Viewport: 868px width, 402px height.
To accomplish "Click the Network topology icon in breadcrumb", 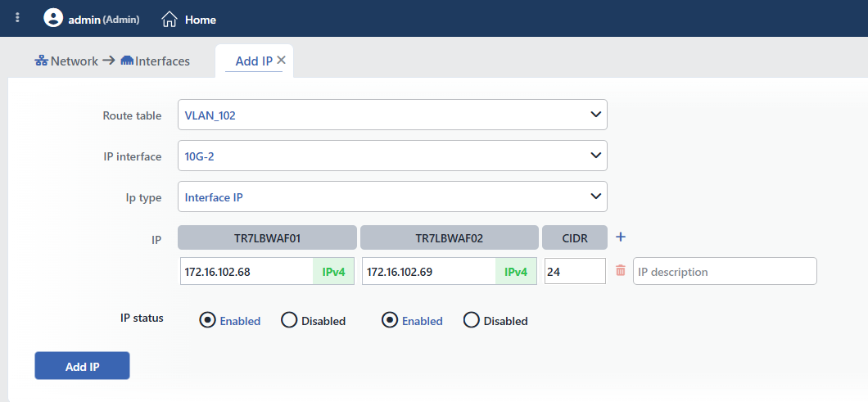I will [42, 61].
